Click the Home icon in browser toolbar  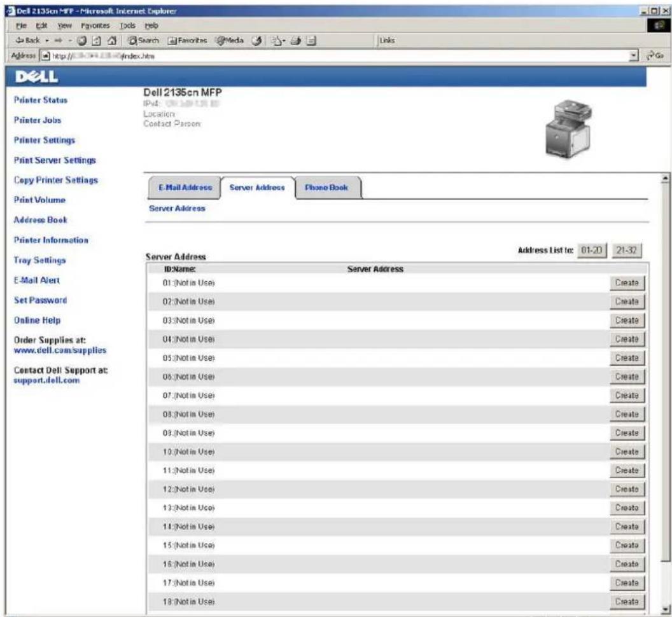(x=112, y=41)
